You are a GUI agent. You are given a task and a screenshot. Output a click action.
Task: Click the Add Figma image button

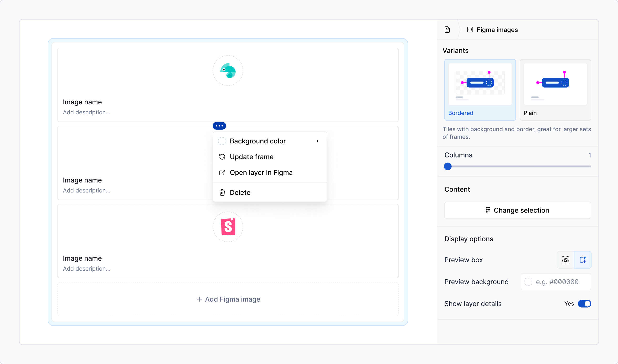(x=228, y=299)
